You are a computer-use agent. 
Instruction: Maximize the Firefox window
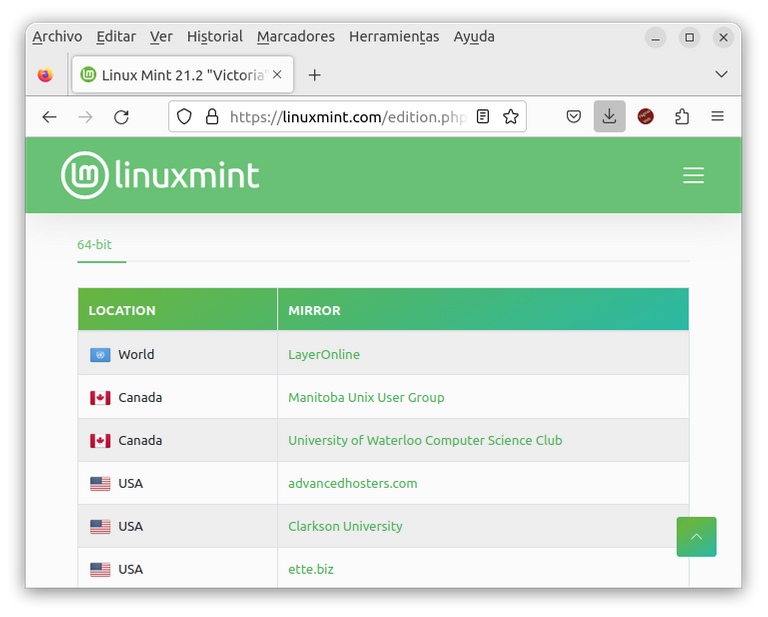(689, 38)
